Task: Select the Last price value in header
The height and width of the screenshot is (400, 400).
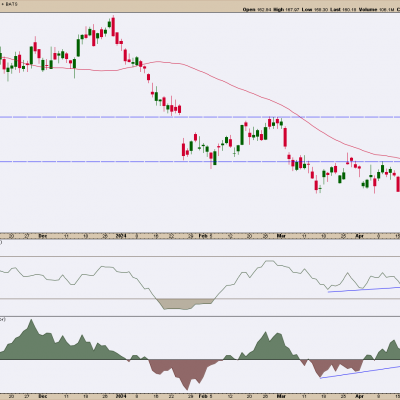Action: (348, 10)
